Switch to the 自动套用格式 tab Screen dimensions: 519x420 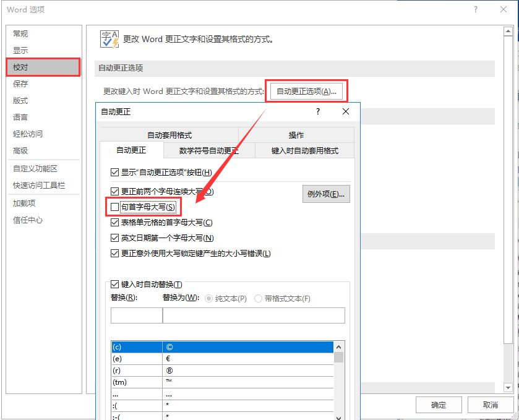pyautogui.click(x=169, y=135)
